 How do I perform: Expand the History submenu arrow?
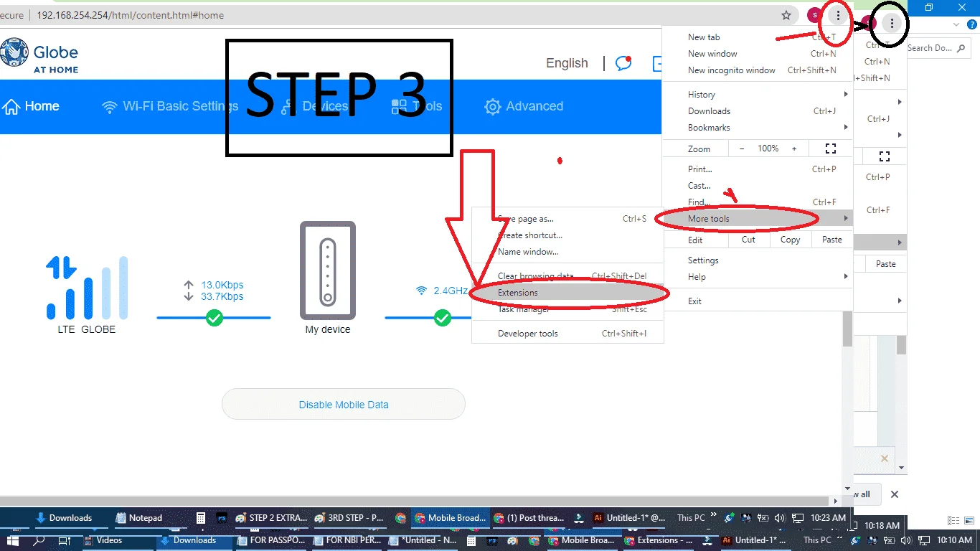point(846,94)
